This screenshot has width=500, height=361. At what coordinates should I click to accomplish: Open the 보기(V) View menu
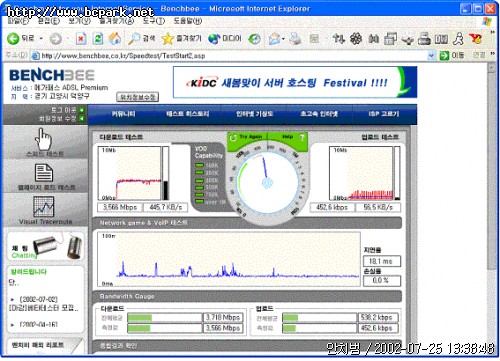(x=79, y=21)
